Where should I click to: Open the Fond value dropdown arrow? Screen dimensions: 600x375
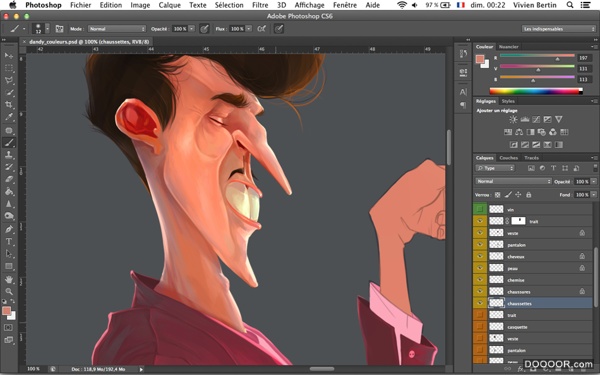[593, 195]
